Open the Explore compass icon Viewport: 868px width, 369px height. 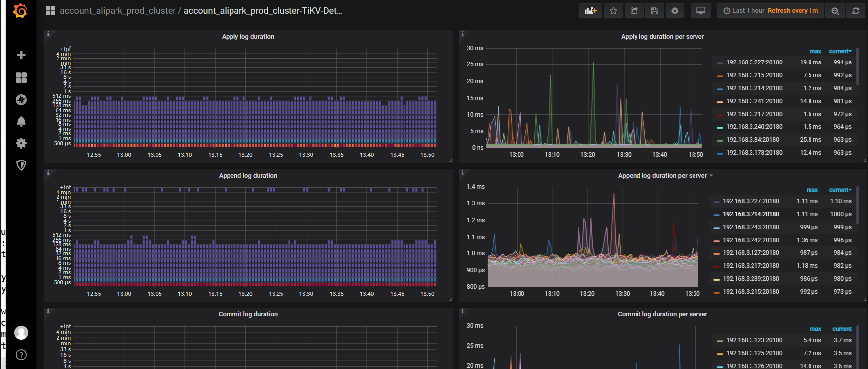point(21,100)
